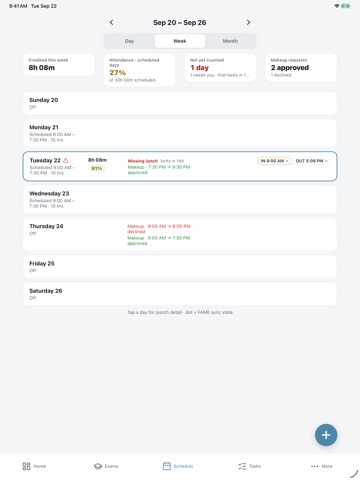Open the Credited this week 8h 08m card
The image size is (360, 480).
pyautogui.click(x=59, y=65)
